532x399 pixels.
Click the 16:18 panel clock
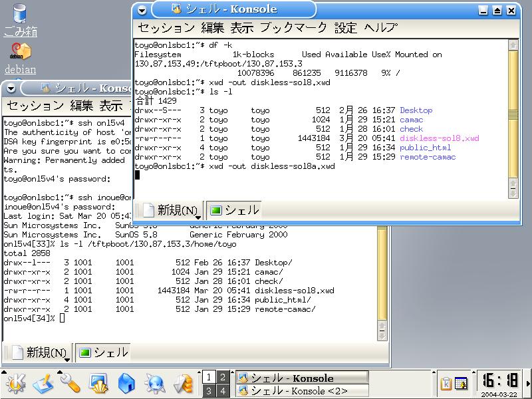coord(500,380)
